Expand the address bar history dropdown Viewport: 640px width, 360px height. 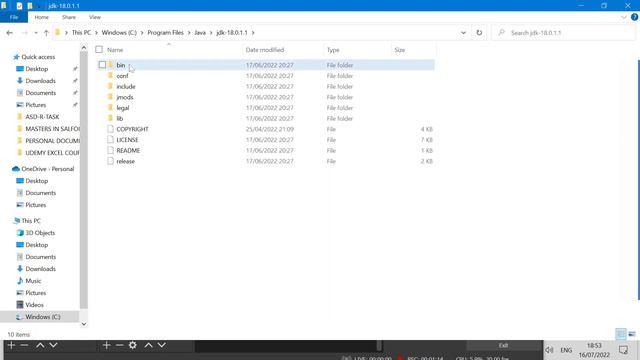463,33
